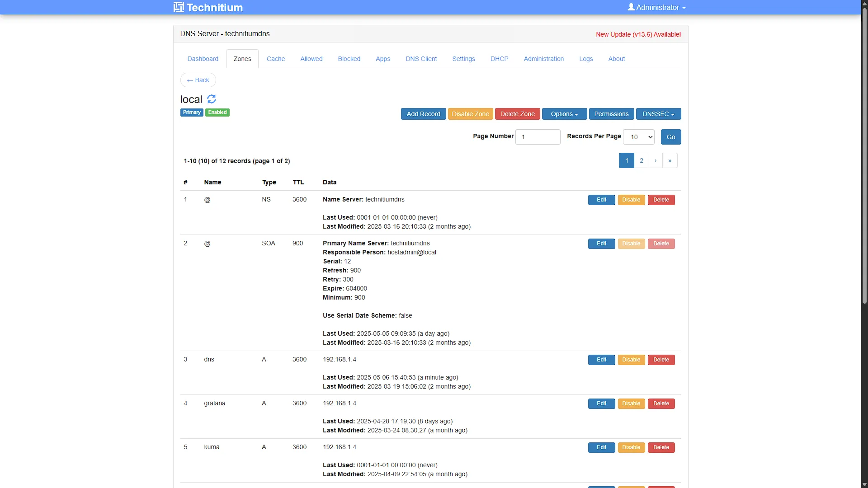Open the Apps tab

point(383,59)
